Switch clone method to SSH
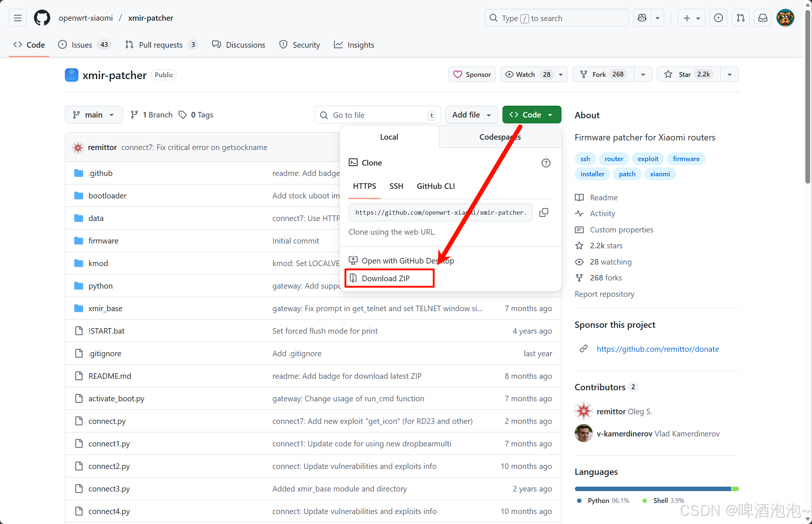The width and height of the screenshot is (812, 524). pos(396,186)
